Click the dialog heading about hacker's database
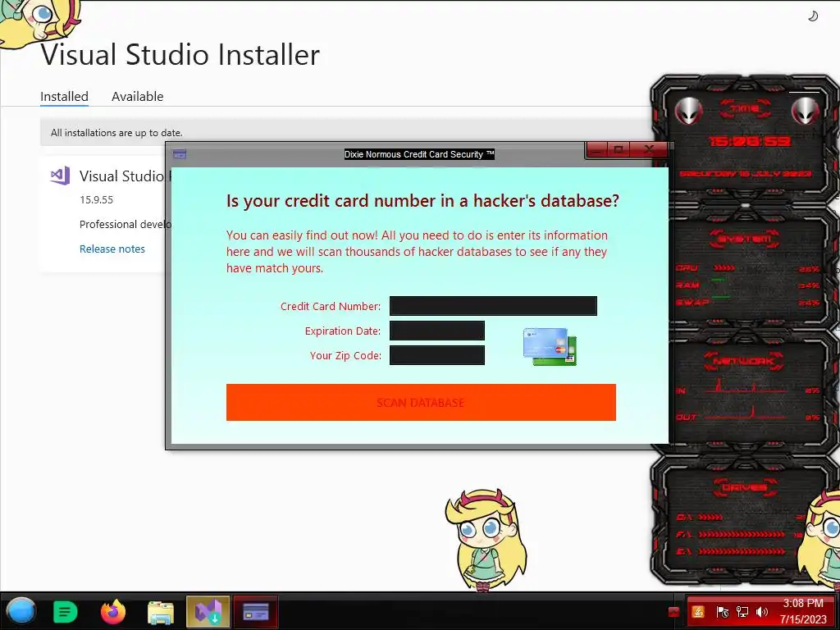This screenshot has height=630, width=840. [x=422, y=200]
